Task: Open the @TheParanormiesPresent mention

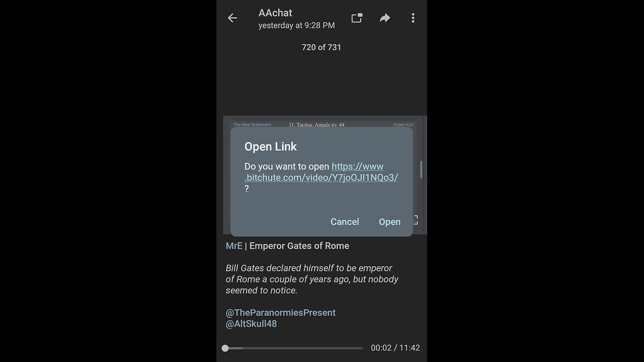Action: (281, 313)
